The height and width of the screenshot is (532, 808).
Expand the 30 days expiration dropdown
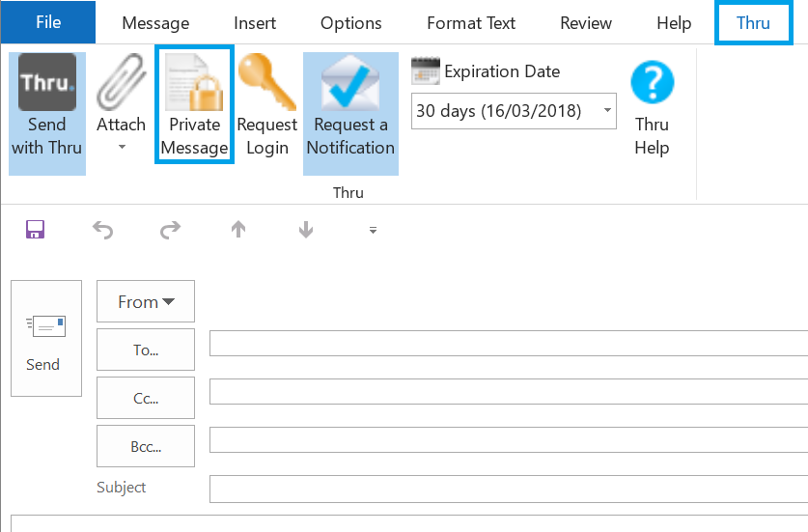coord(607,110)
